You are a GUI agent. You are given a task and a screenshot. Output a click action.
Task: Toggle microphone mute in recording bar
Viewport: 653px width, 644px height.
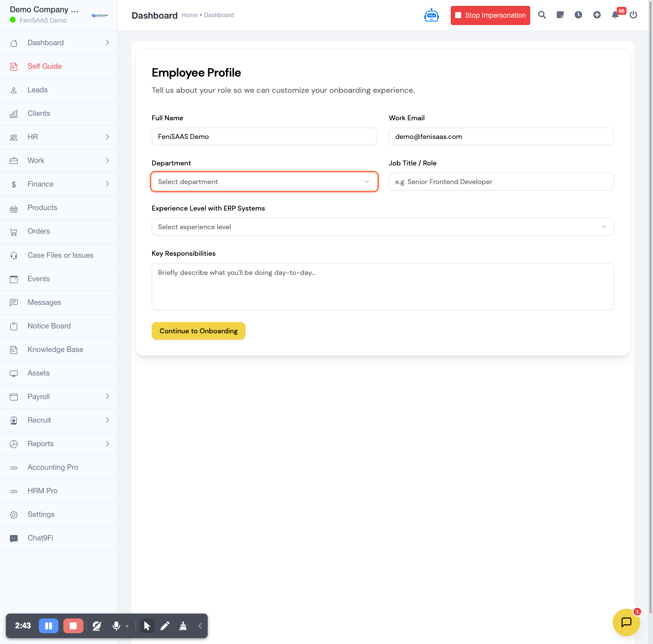coord(116,626)
